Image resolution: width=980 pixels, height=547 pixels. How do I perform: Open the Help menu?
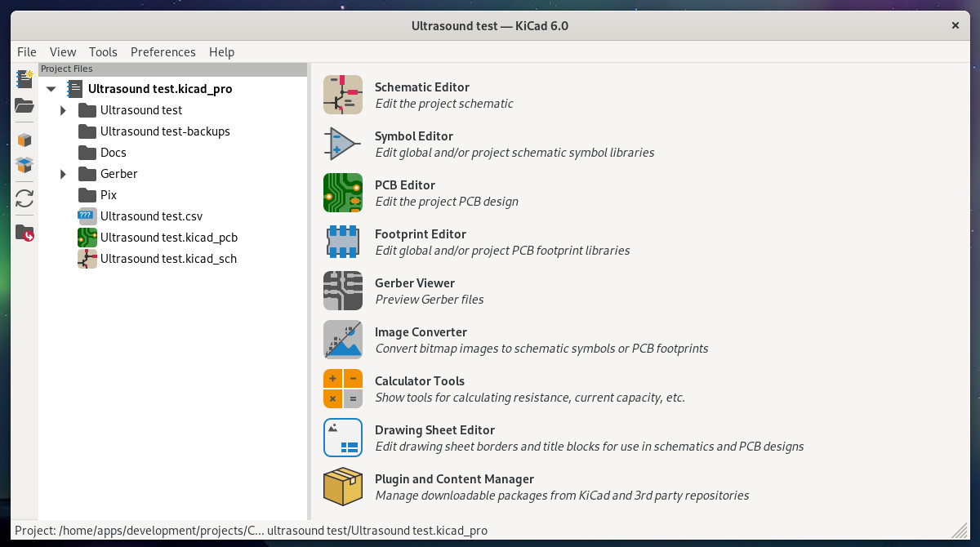(x=221, y=51)
